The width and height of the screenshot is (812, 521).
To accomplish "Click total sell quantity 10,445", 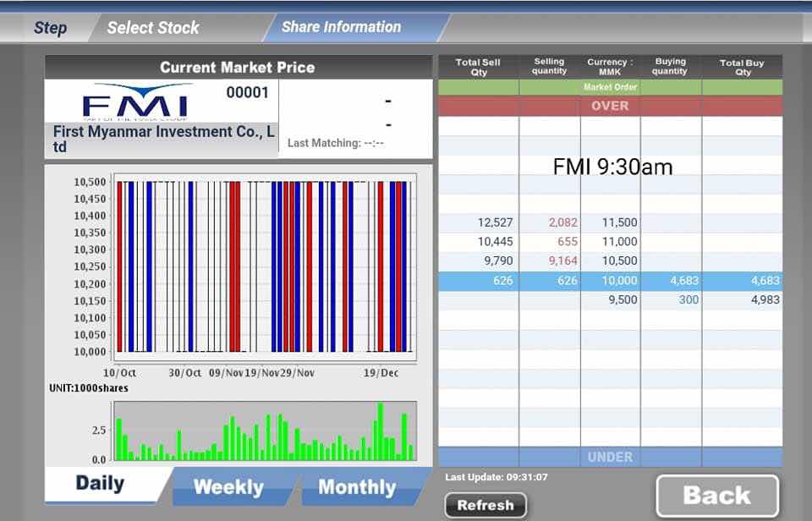I will [x=495, y=241].
